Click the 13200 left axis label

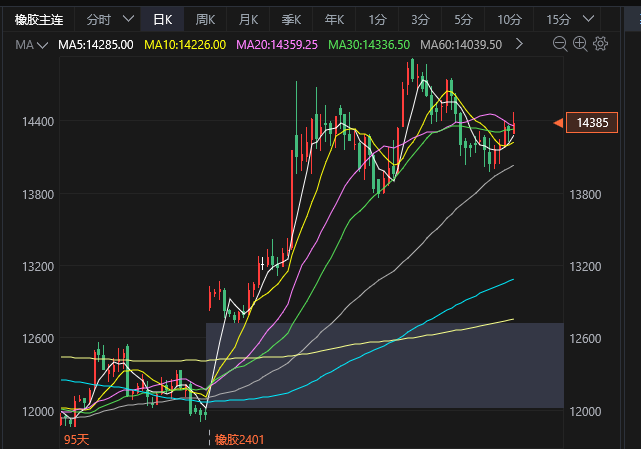pyautogui.click(x=38, y=267)
